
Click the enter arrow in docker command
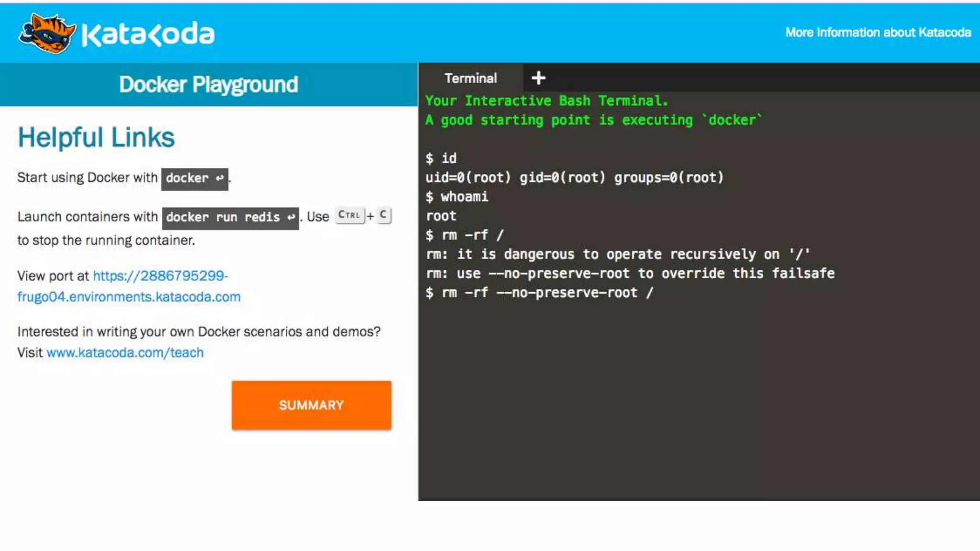coord(220,178)
